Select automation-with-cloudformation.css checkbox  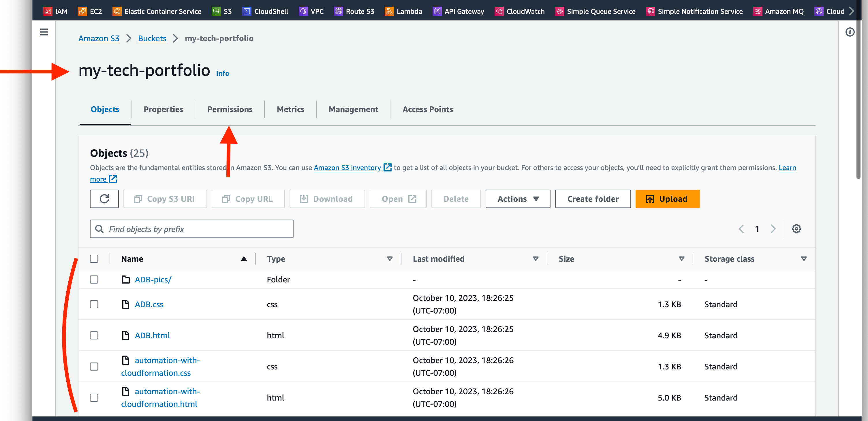coord(94,367)
